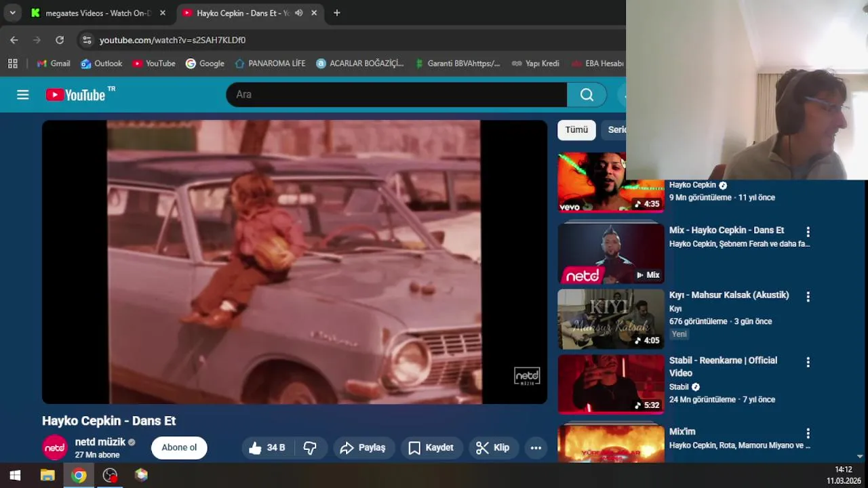Screen dimensions: 868x488
Task: Open Stabil - Reenkarne | Official Video title
Action: pos(723,367)
